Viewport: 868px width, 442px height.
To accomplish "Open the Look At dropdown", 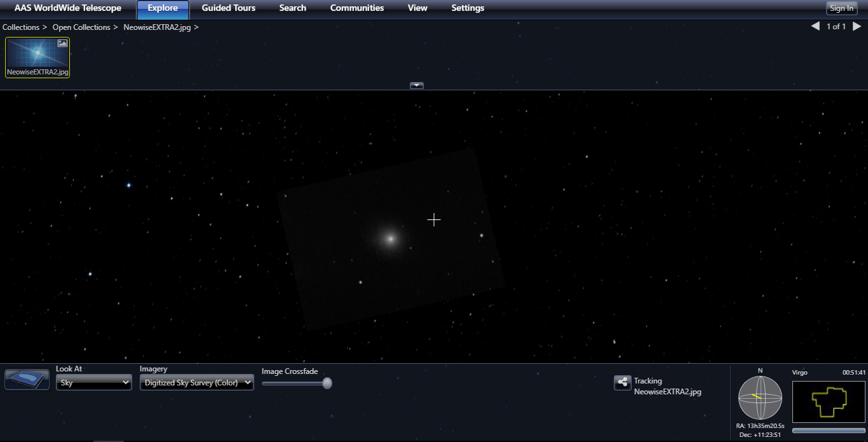I will tap(94, 383).
